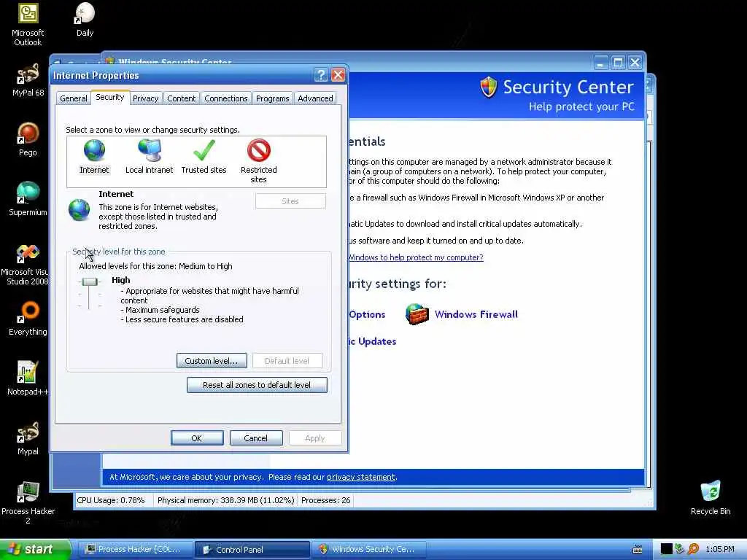The image size is (747, 560).
Task: Open Microsoft Outlook desktop shortcut
Action: (x=28, y=24)
